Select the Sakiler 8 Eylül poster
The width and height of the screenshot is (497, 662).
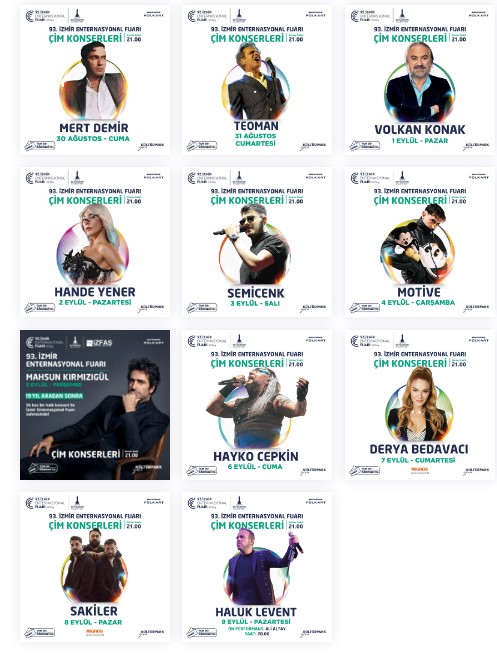click(x=95, y=567)
